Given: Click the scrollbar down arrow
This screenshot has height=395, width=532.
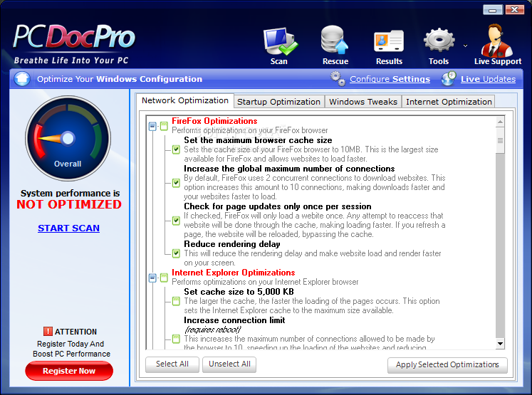Looking at the screenshot, I should click(x=500, y=344).
